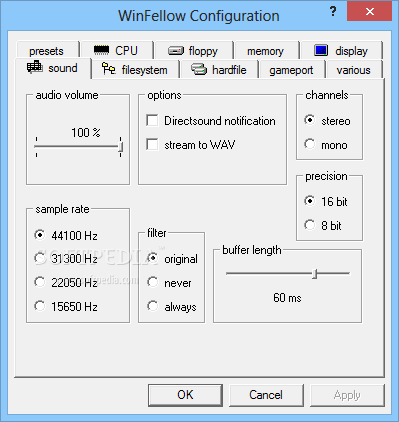
Task: Click the 100 % volume value
Action: (86, 133)
